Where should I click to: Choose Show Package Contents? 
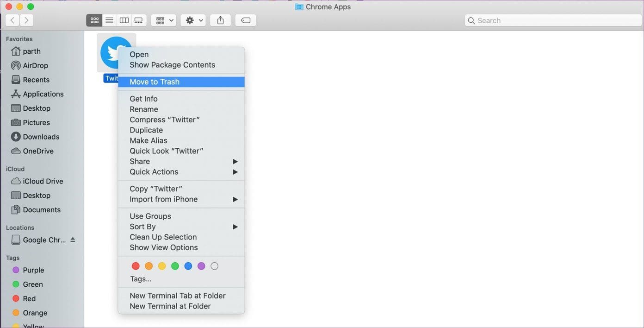tap(181, 65)
